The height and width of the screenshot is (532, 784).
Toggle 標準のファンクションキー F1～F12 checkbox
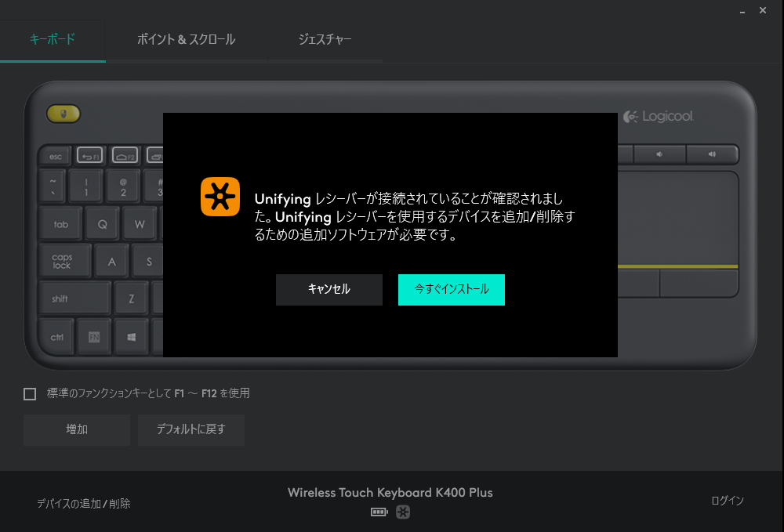[30, 394]
